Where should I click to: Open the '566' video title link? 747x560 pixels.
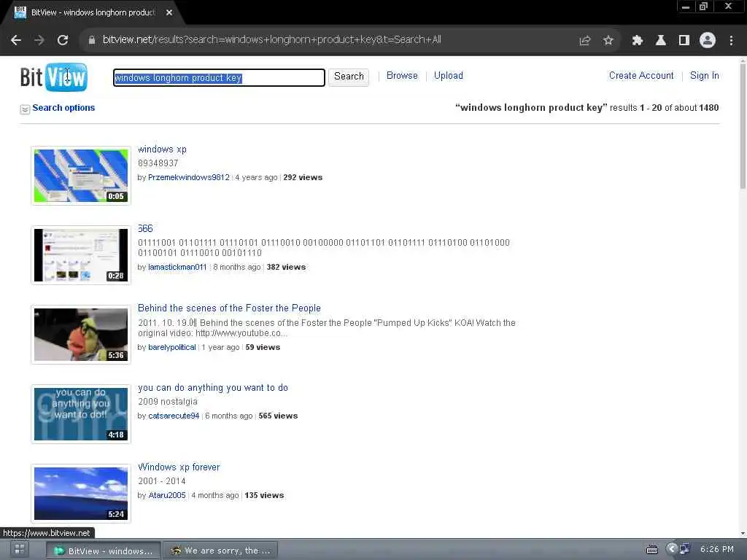pyautogui.click(x=145, y=228)
